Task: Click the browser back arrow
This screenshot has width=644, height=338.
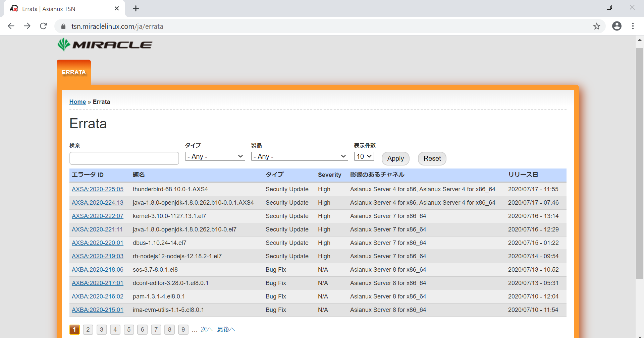Action: click(x=11, y=26)
